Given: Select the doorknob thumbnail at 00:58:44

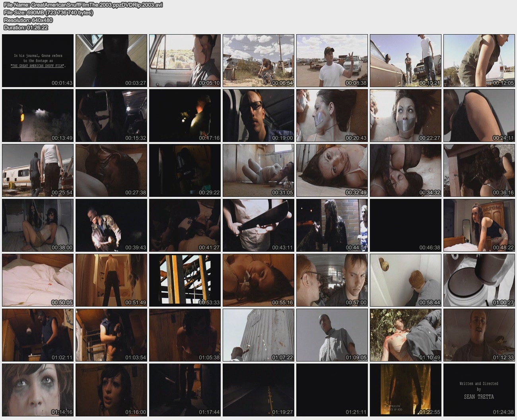Looking at the screenshot, I should [406, 280].
